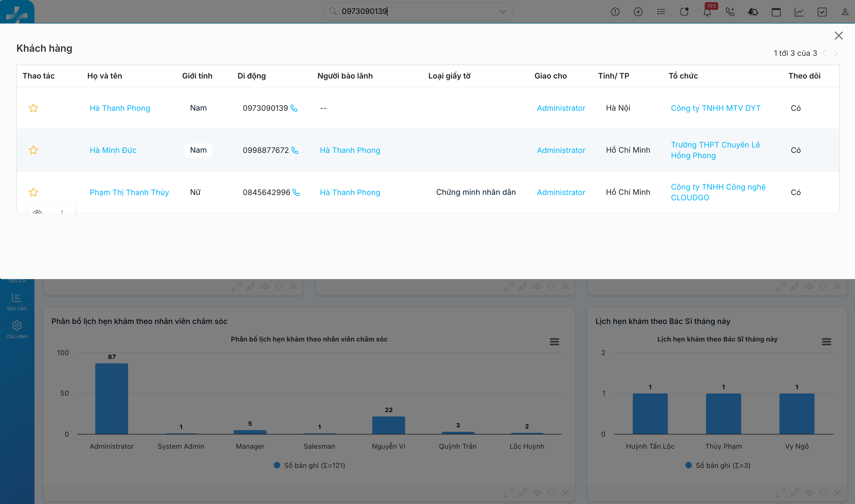Toggle favorite star for Hà Minh Đức

[33, 150]
